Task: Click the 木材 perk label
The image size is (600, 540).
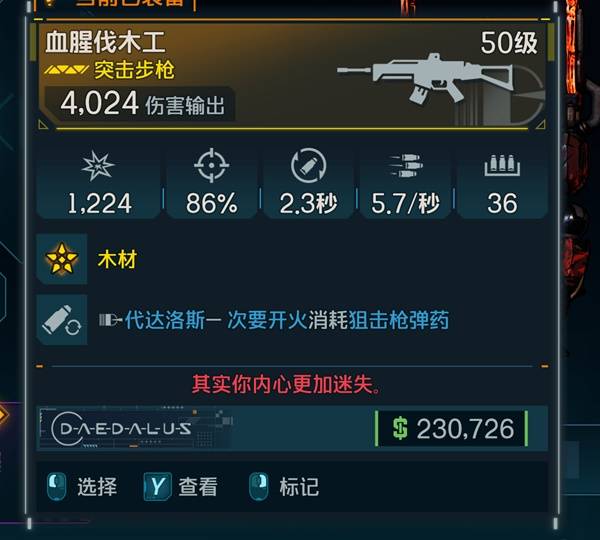Action: click(117, 259)
